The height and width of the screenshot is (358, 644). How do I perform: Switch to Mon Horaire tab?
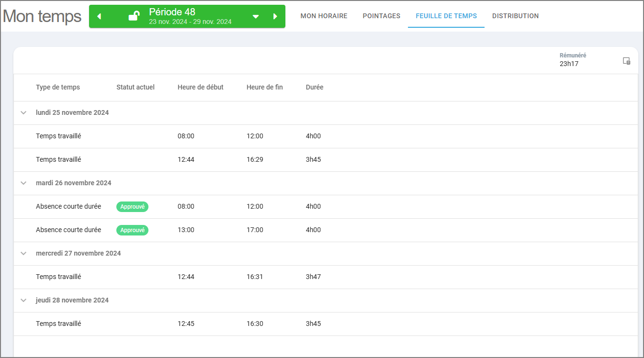tap(324, 16)
